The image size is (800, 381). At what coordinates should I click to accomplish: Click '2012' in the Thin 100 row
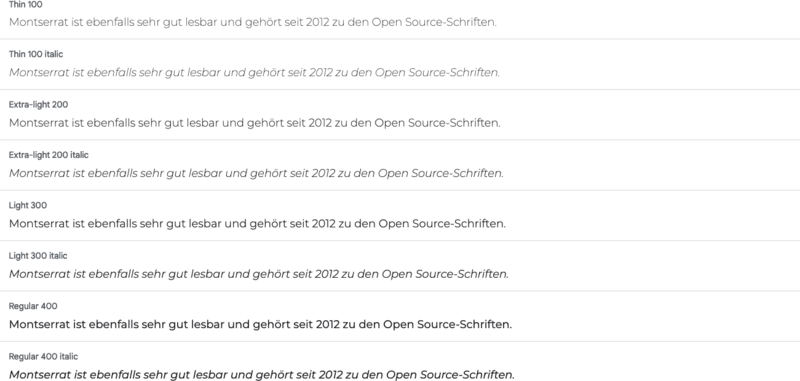[317, 22]
